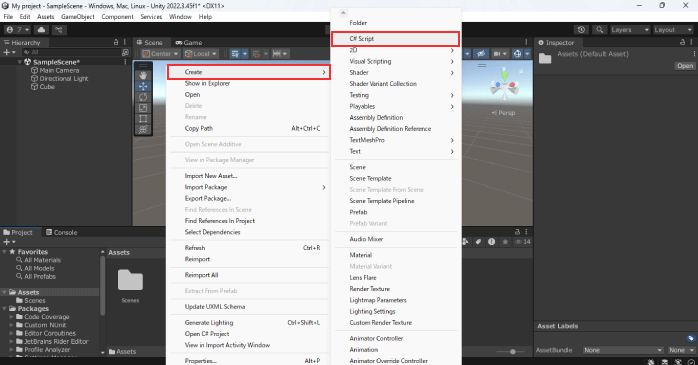Open Project create plus dropdown
This screenshot has width=698, height=365.
click(9, 242)
